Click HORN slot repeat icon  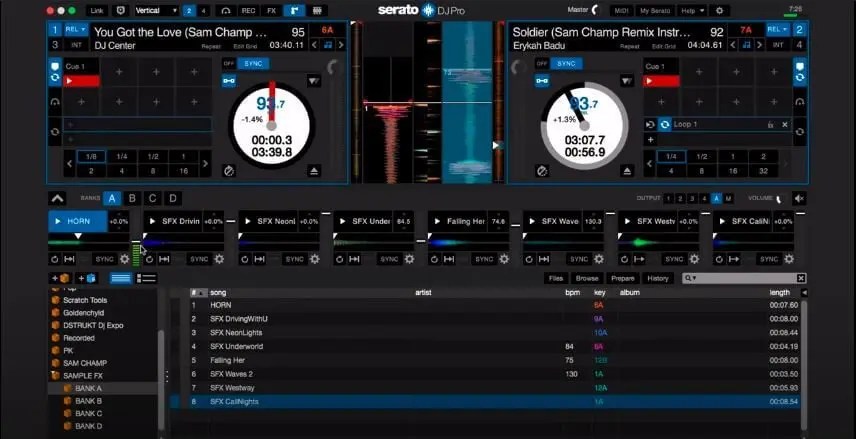pyautogui.click(x=55, y=259)
